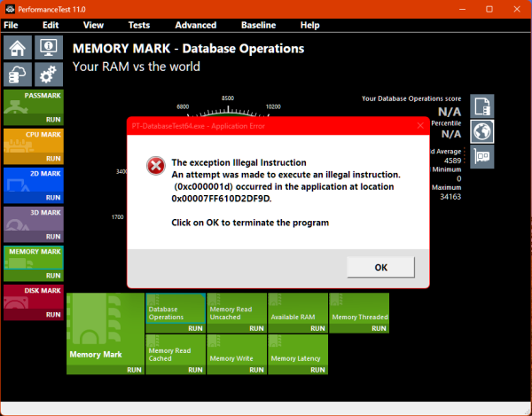Select the Memory Read Cached tile
The image size is (532, 416).
click(x=176, y=349)
